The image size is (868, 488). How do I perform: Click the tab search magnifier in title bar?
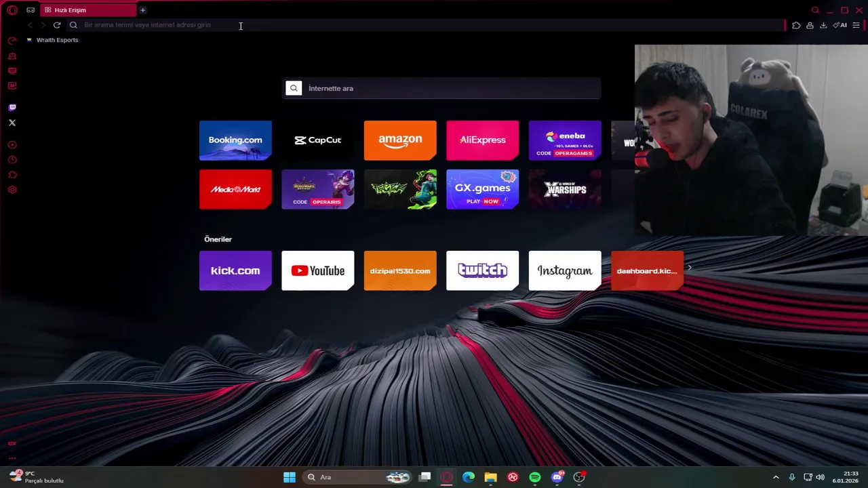pos(815,10)
